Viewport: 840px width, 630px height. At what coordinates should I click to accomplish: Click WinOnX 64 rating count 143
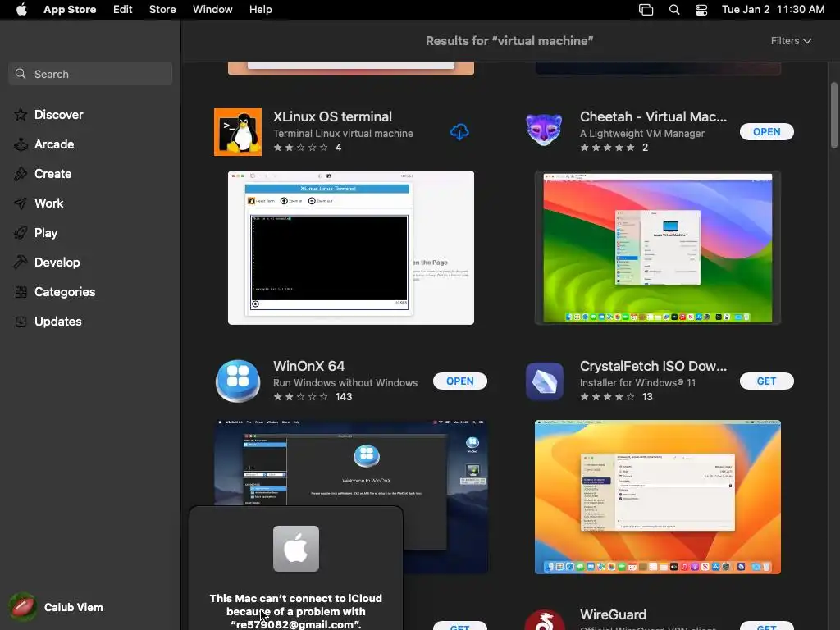point(344,397)
